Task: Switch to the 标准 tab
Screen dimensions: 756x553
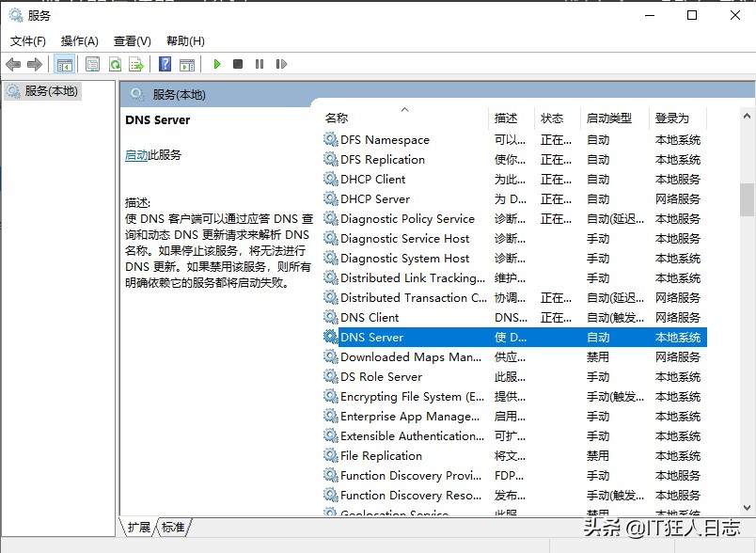Action: point(172,528)
